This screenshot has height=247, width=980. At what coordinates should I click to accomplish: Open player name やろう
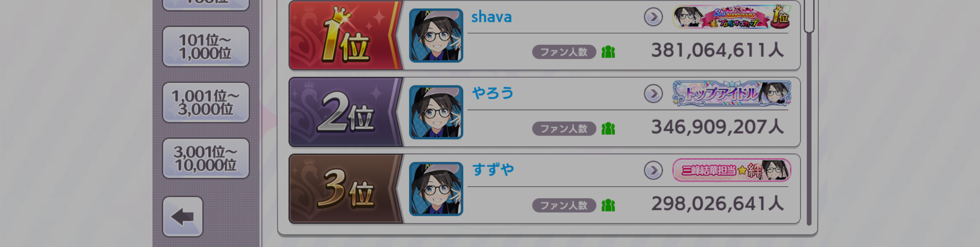(493, 93)
